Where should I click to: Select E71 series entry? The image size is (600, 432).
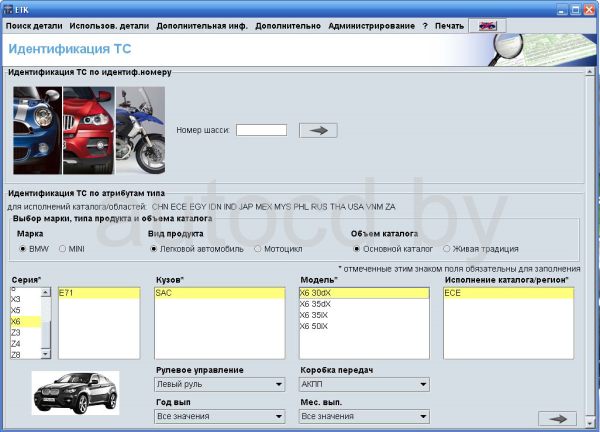[x=99, y=293]
